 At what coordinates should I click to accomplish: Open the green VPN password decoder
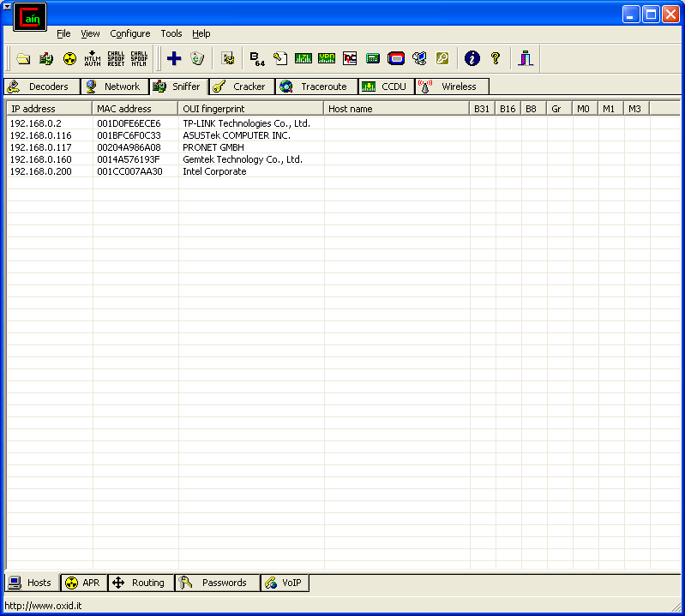[327, 58]
